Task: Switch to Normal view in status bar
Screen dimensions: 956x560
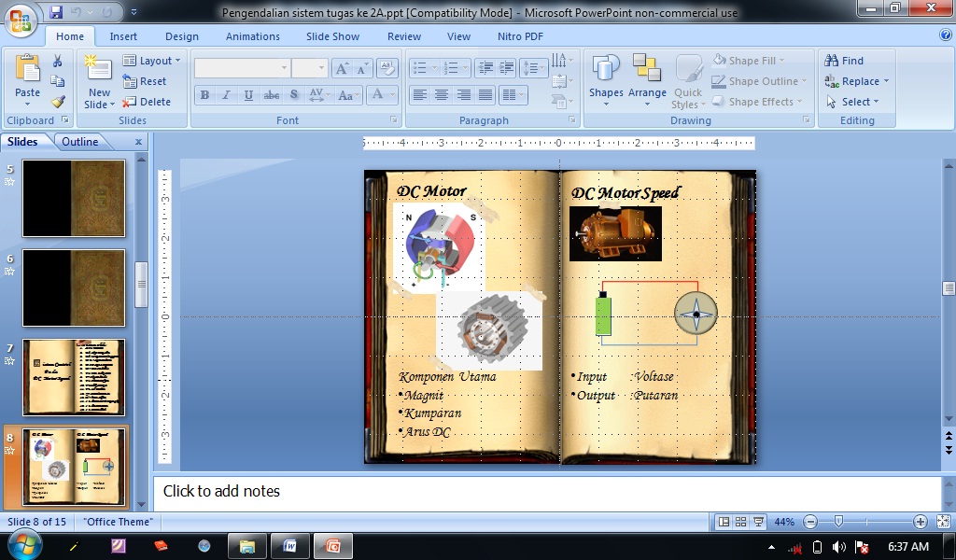Action: tap(724, 522)
